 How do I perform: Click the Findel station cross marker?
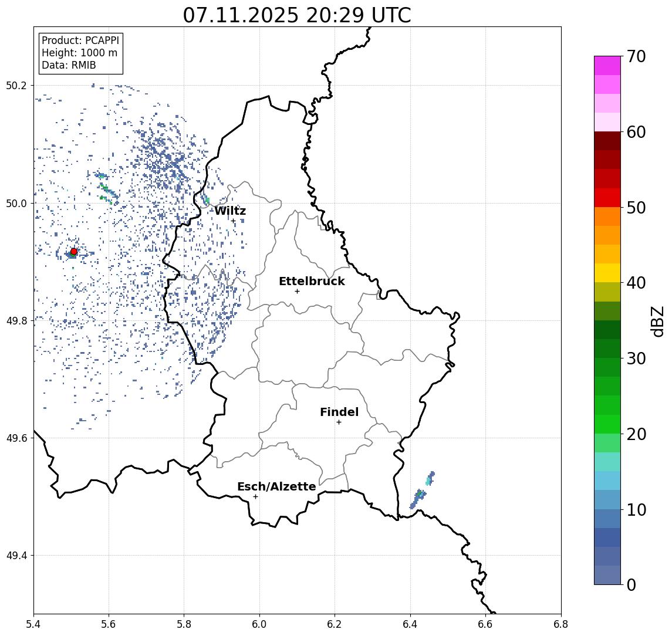tap(339, 422)
